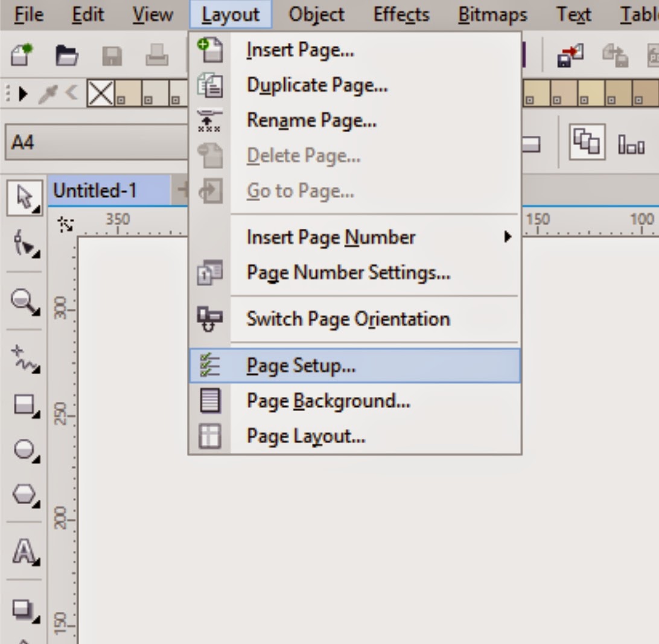Switch to the Untitled-1 document tab
This screenshot has height=644, width=659.
[x=94, y=190]
